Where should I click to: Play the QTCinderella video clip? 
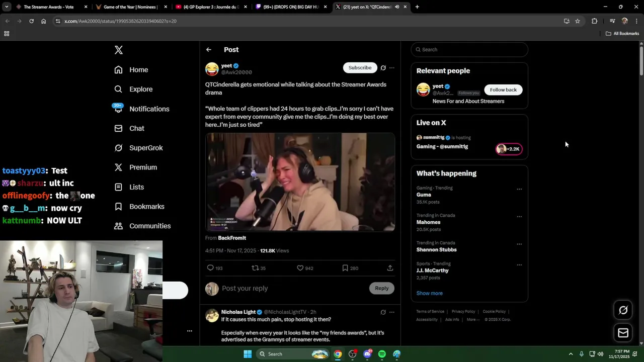tap(300, 182)
